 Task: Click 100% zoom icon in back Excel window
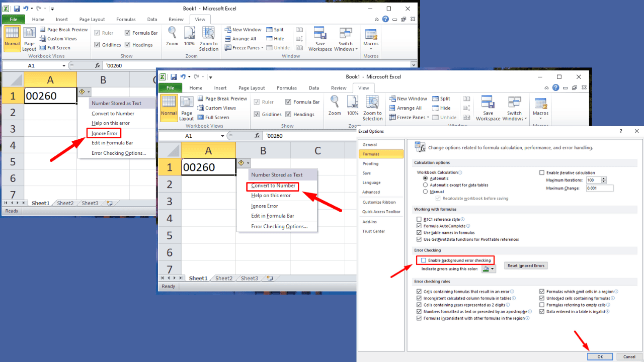(x=189, y=37)
